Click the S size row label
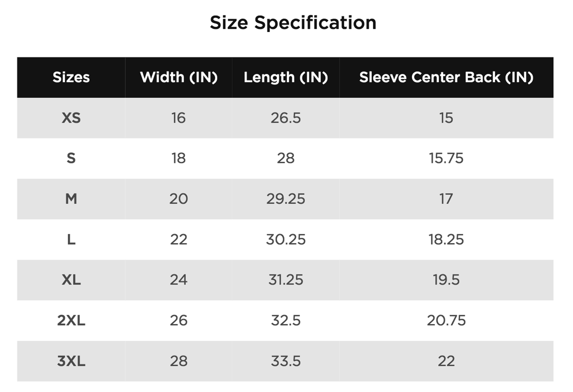 point(71,159)
